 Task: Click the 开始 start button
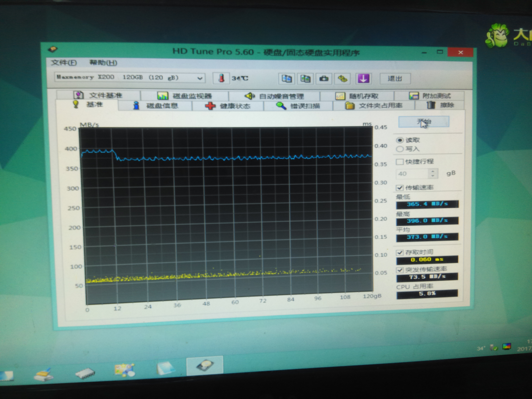point(424,122)
